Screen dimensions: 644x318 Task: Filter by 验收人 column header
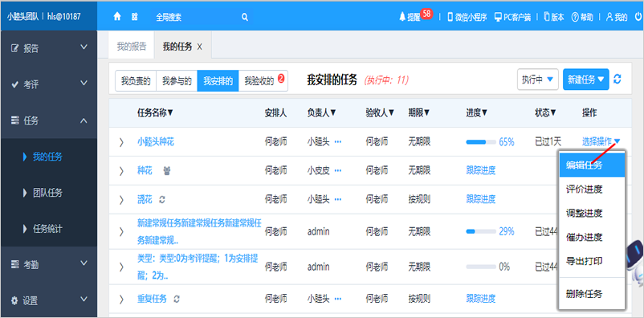click(x=380, y=112)
